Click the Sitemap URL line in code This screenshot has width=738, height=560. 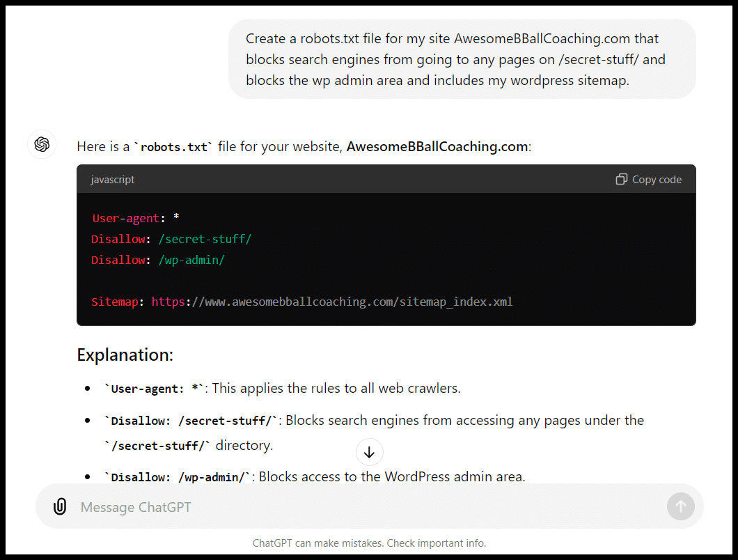pos(301,302)
